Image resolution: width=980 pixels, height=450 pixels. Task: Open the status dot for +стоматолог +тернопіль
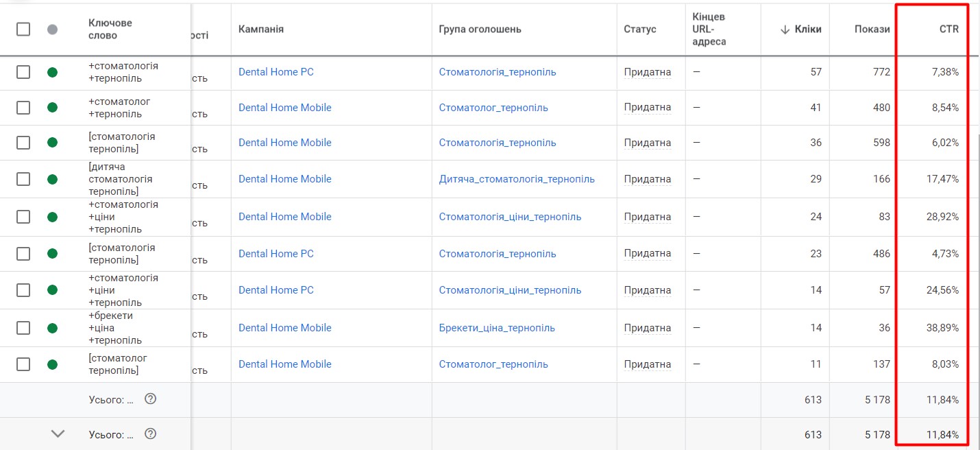53,108
